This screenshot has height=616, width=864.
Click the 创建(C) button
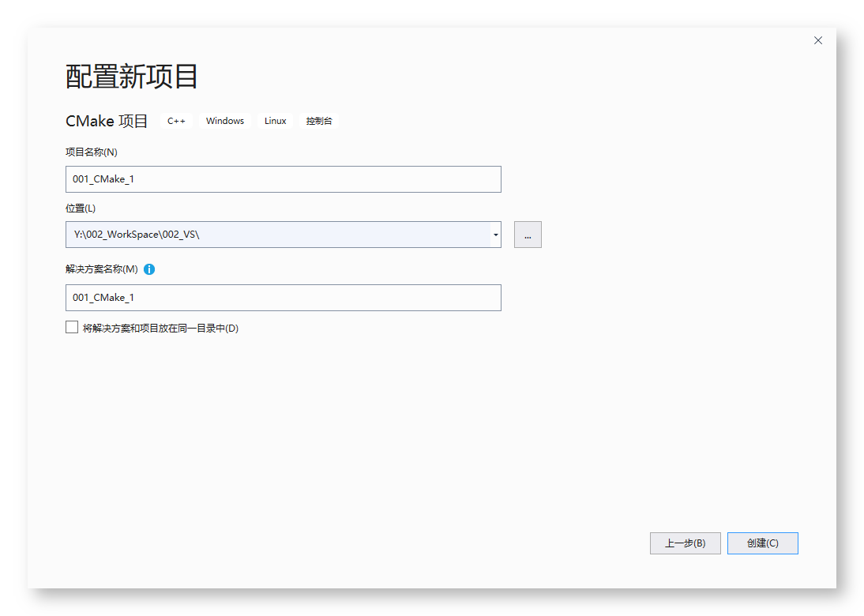click(x=761, y=543)
